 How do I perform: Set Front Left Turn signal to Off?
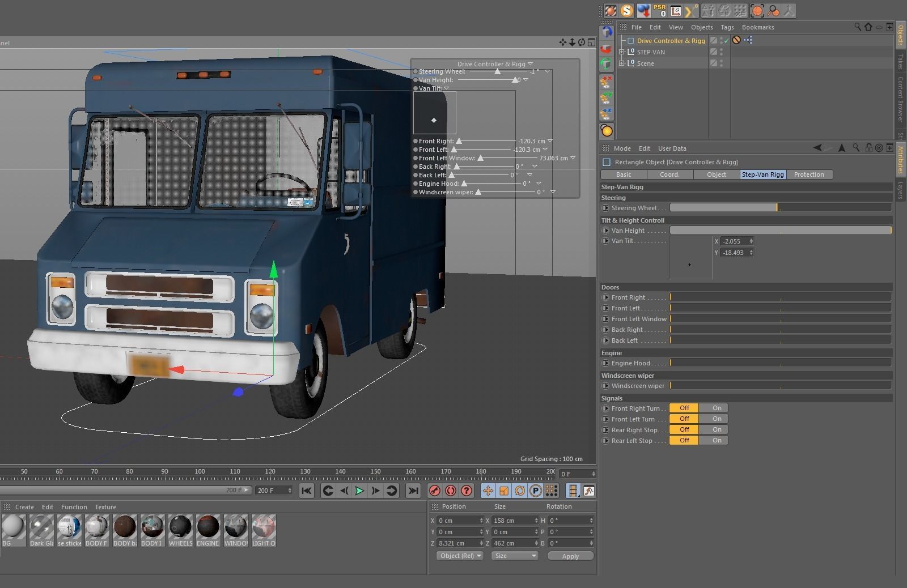(x=684, y=419)
